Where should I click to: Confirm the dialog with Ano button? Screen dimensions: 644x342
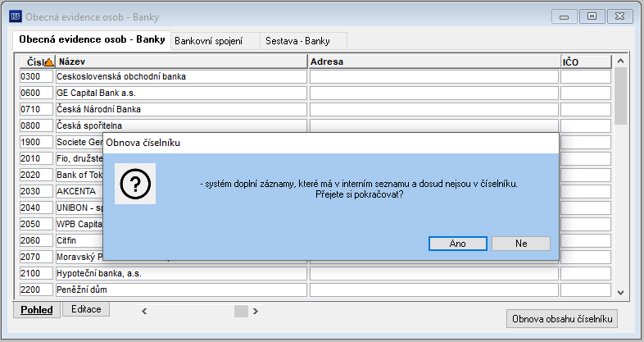coord(457,244)
